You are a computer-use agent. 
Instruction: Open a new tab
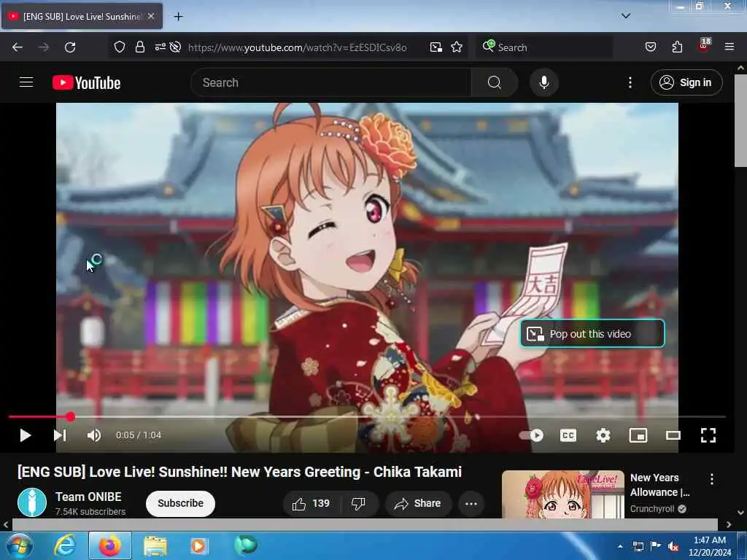[178, 17]
